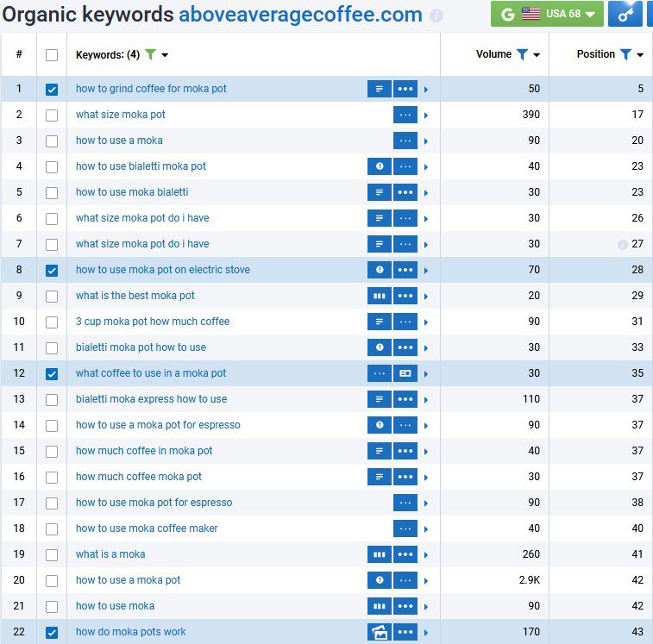Click question-mark icon for 'how to use a moka pot for espresso'
This screenshot has width=653, height=644.
[380, 425]
